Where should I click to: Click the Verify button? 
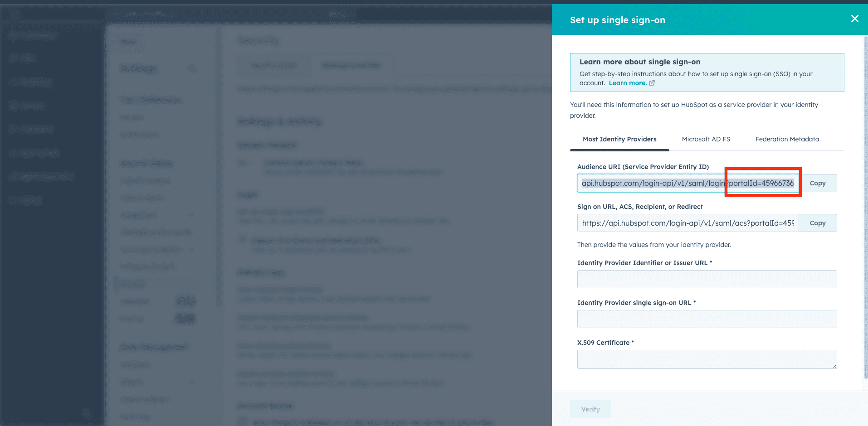[590, 409]
